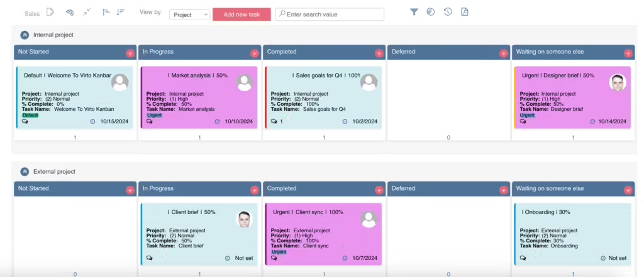Toggle the eye visibility settings icon

tap(69, 13)
